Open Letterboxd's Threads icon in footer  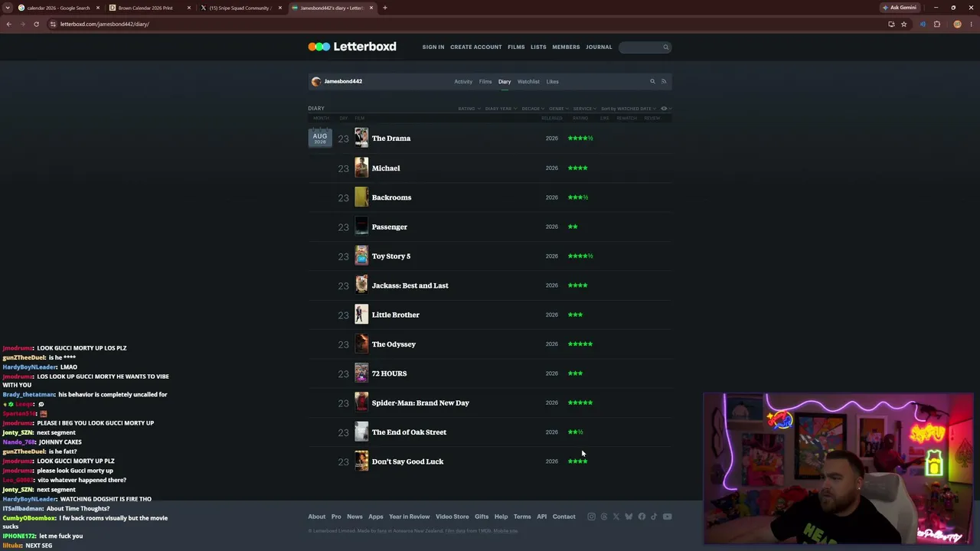[604, 517]
